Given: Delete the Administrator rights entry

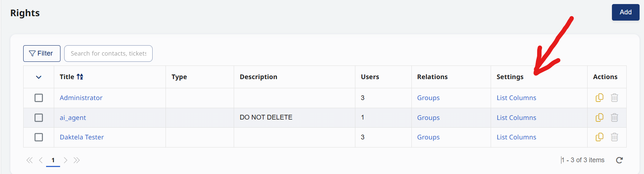Looking at the screenshot, I should pos(614,97).
